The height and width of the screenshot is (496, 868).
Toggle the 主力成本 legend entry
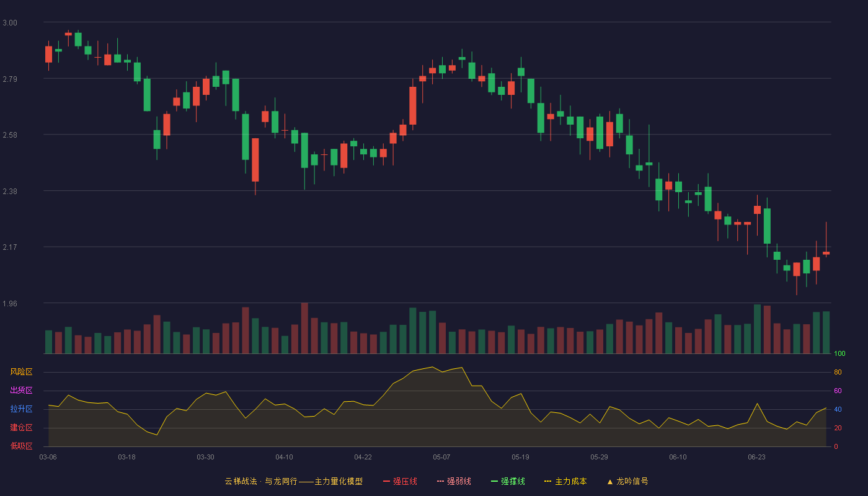tap(565, 481)
